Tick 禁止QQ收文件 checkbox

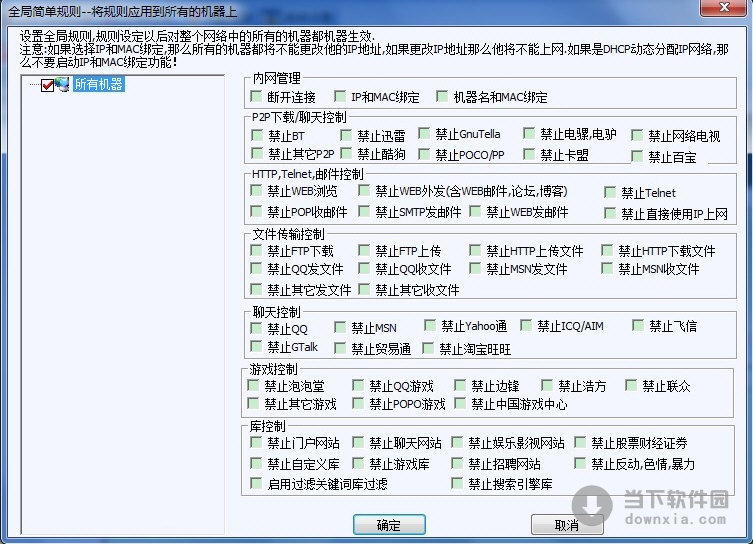tap(364, 269)
